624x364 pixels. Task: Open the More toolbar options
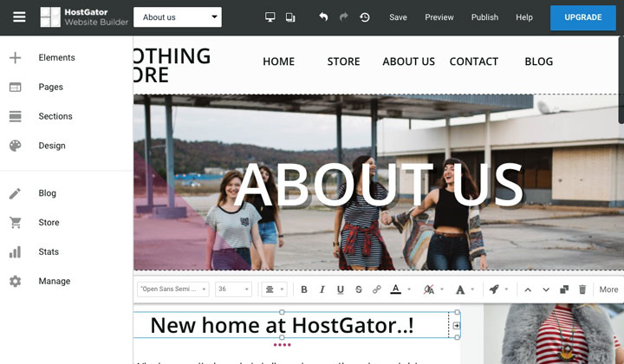click(608, 289)
